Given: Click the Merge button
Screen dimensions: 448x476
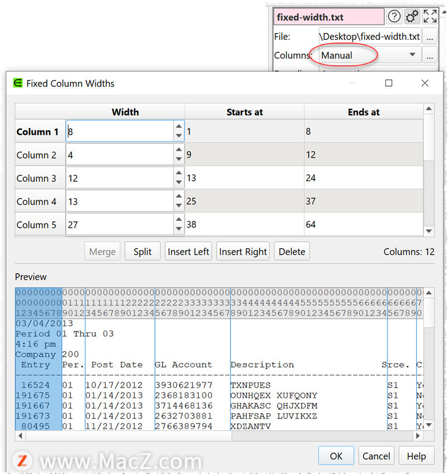Looking at the screenshot, I should click(x=102, y=251).
